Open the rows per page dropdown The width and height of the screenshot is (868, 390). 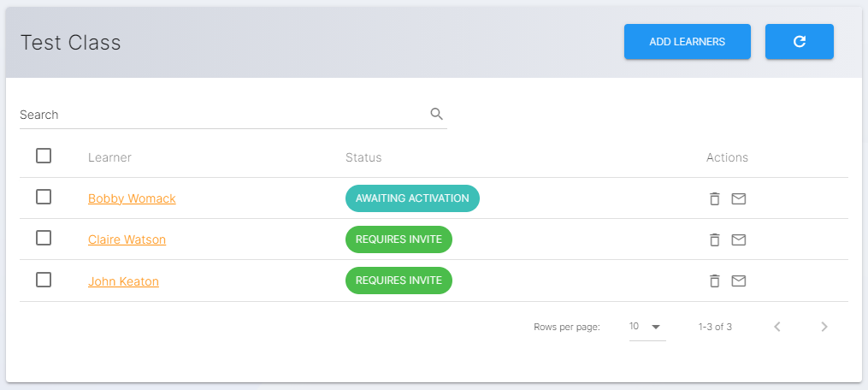tap(647, 327)
